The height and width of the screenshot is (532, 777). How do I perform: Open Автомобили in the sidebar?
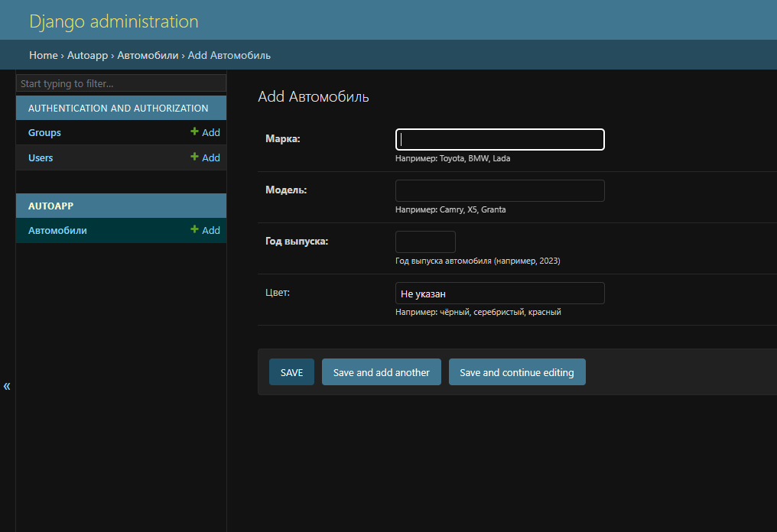[57, 231]
